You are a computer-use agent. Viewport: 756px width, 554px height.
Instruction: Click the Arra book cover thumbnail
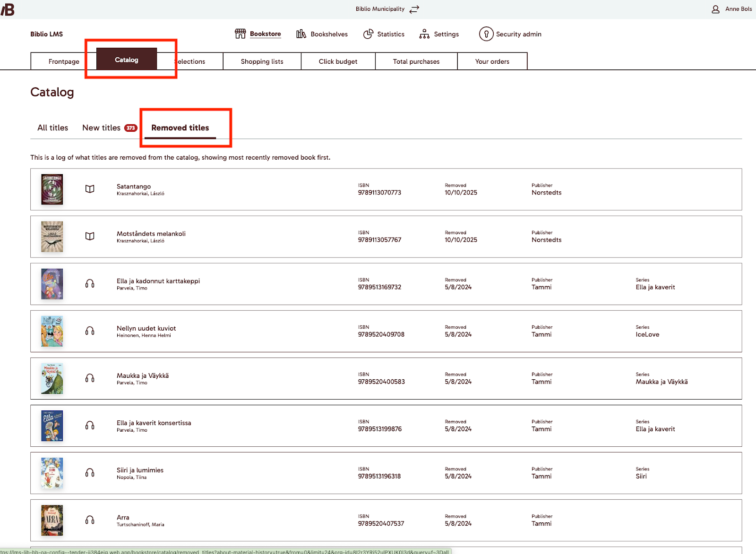pos(52,520)
